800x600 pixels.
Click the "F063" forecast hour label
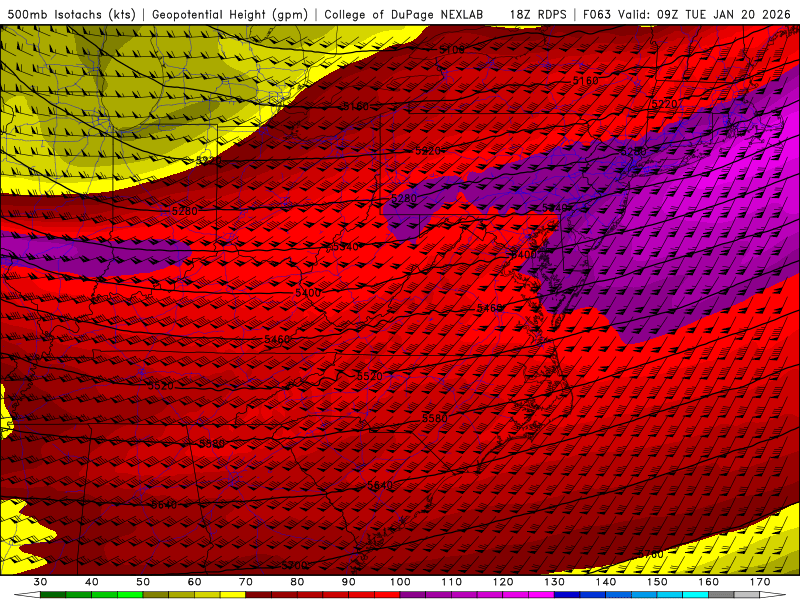pyautogui.click(x=596, y=15)
